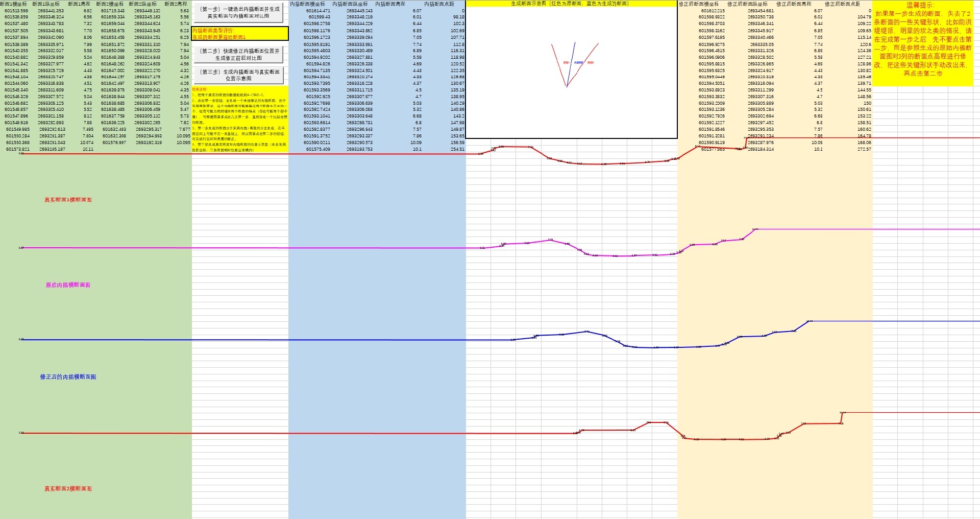The width and height of the screenshot is (980, 519).
Task: Select the 修正后断面点距 header cell
Action: point(842,4)
